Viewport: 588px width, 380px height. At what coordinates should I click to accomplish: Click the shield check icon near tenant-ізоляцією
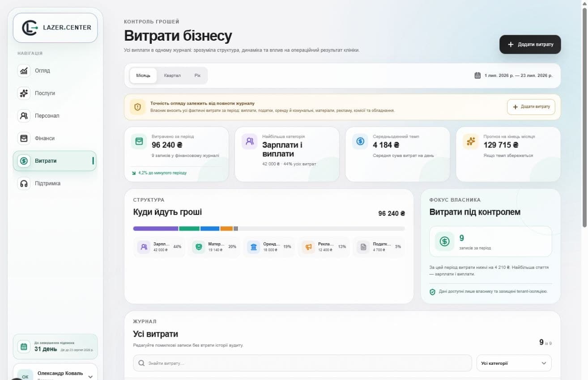(x=432, y=292)
